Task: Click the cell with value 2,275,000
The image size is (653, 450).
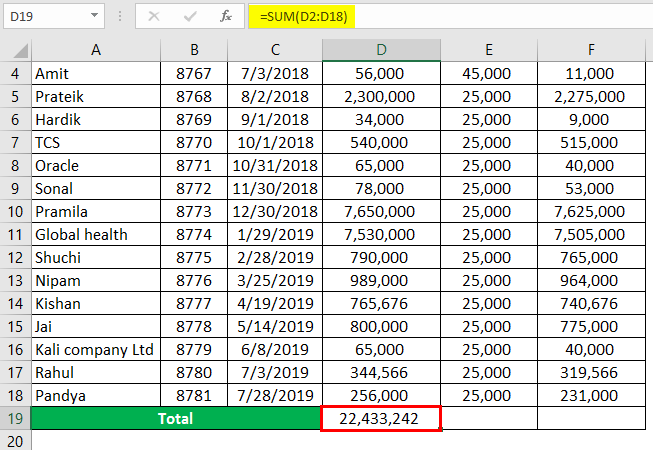Action: click(x=591, y=97)
